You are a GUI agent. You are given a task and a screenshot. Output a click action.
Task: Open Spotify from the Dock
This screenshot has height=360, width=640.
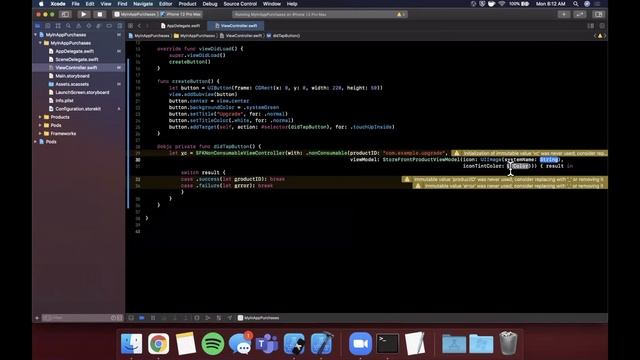tap(213, 343)
